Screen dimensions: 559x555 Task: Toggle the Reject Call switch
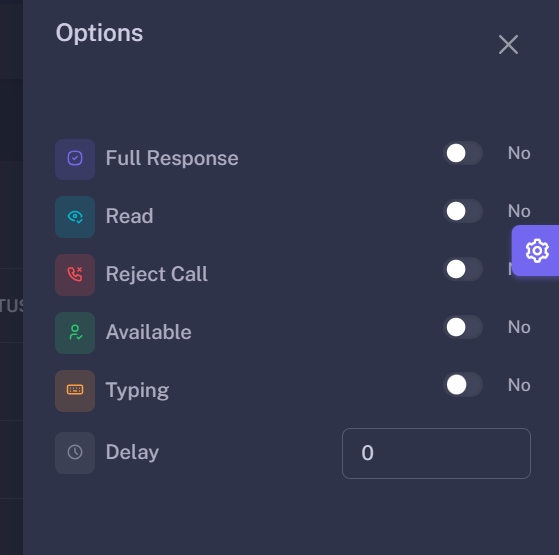tap(463, 269)
